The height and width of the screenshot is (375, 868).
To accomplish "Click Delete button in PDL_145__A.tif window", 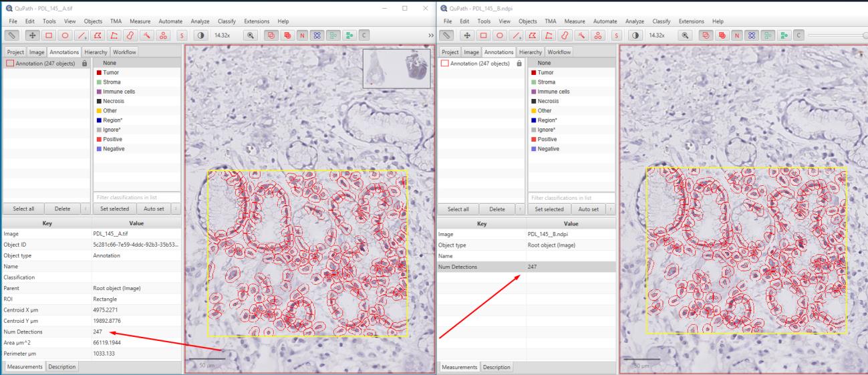I will tap(62, 209).
